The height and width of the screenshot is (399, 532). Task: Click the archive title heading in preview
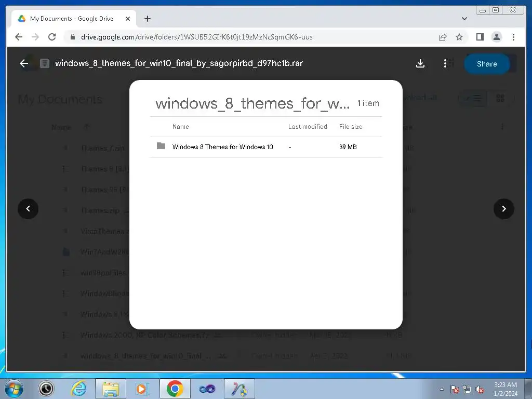tap(252, 103)
